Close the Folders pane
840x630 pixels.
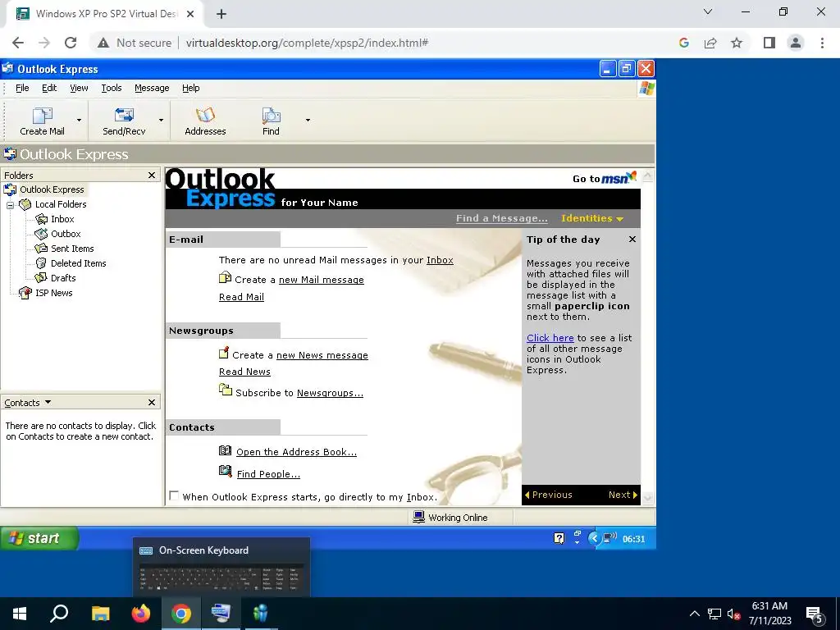(x=152, y=176)
